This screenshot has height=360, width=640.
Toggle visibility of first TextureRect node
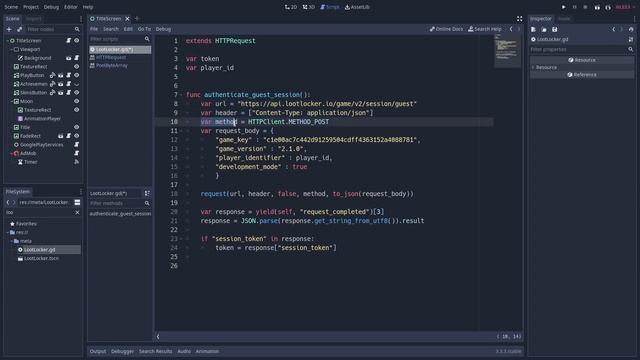(76, 67)
